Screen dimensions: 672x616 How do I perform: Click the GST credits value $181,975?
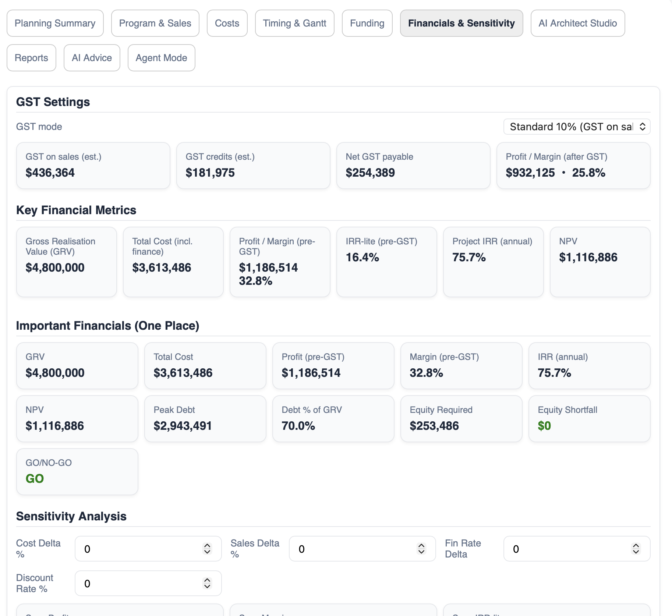(210, 173)
